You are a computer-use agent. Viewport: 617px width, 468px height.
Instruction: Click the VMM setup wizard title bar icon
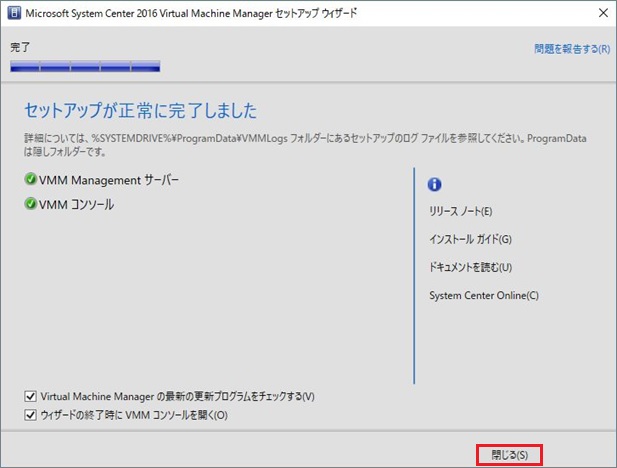point(13,14)
